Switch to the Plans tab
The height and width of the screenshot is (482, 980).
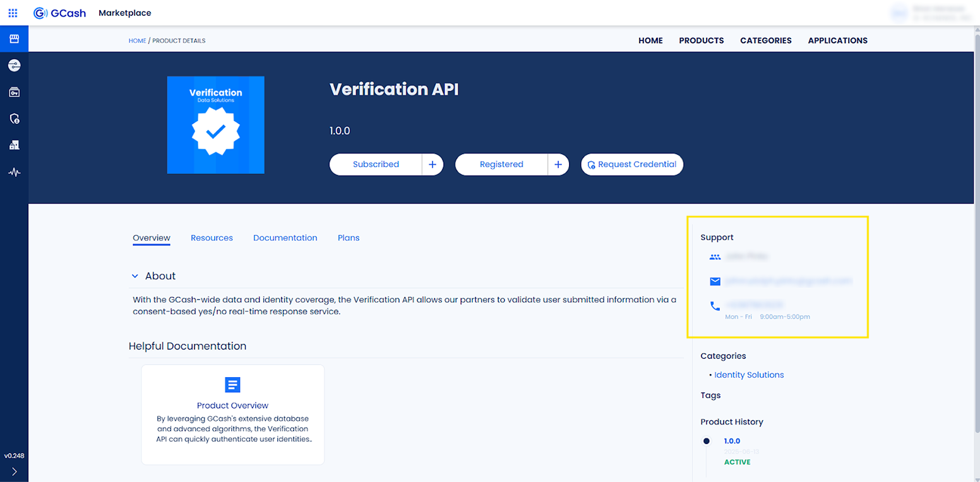coord(349,238)
